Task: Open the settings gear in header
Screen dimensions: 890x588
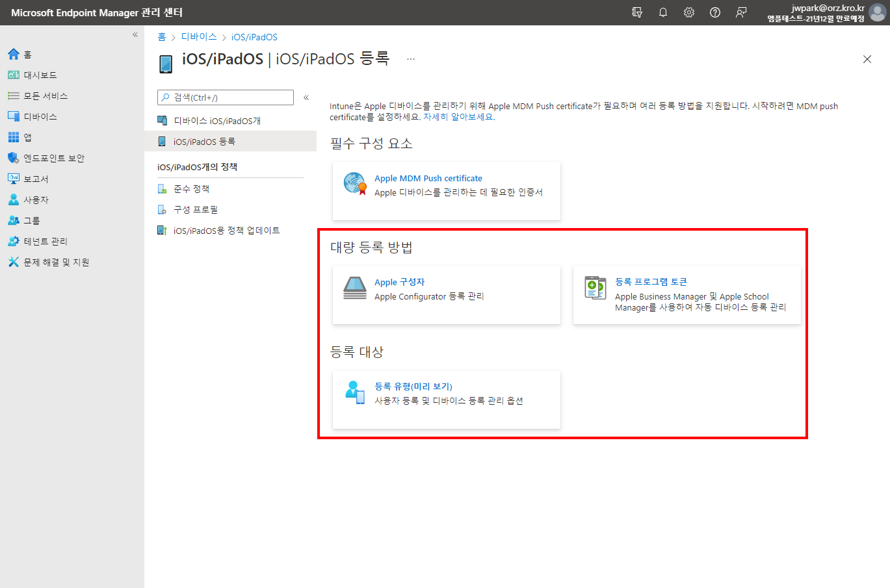Action: coord(689,12)
